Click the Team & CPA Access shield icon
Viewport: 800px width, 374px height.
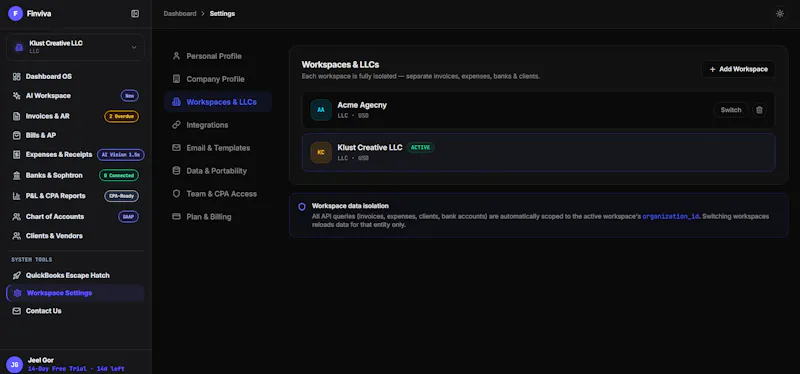point(177,194)
